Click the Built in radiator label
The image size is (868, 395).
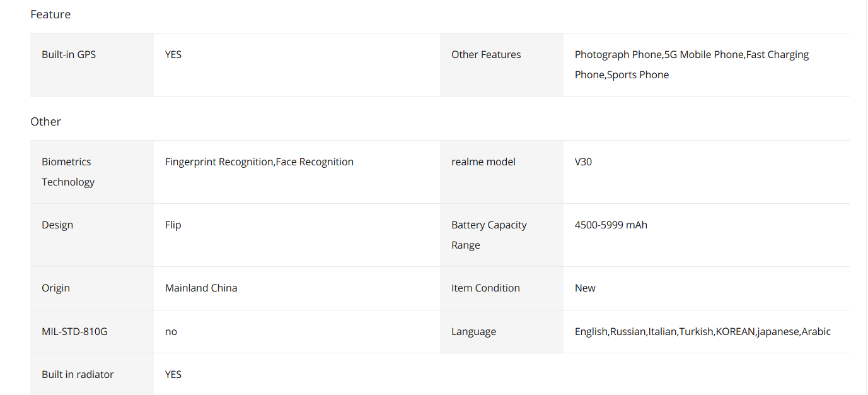click(x=78, y=374)
